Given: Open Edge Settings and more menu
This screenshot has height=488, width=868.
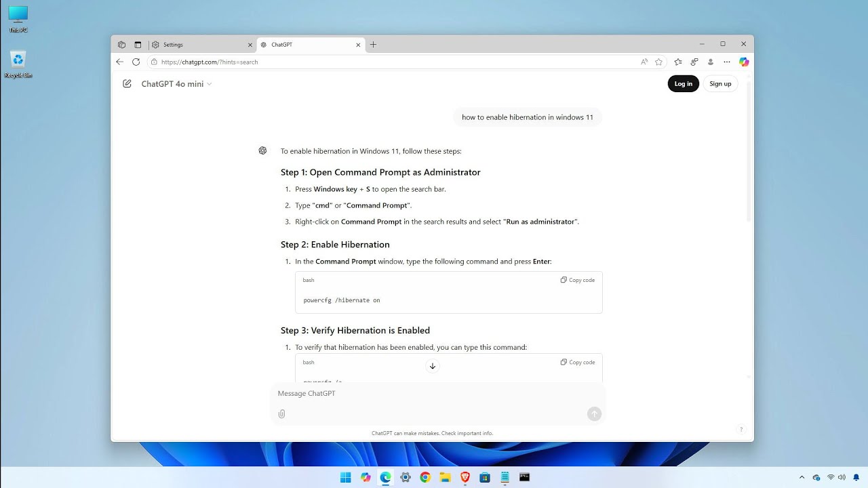Looking at the screenshot, I should pos(727,62).
